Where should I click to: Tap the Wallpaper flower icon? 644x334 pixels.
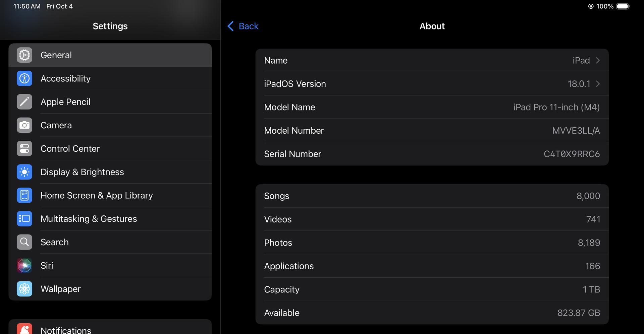pyautogui.click(x=24, y=289)
